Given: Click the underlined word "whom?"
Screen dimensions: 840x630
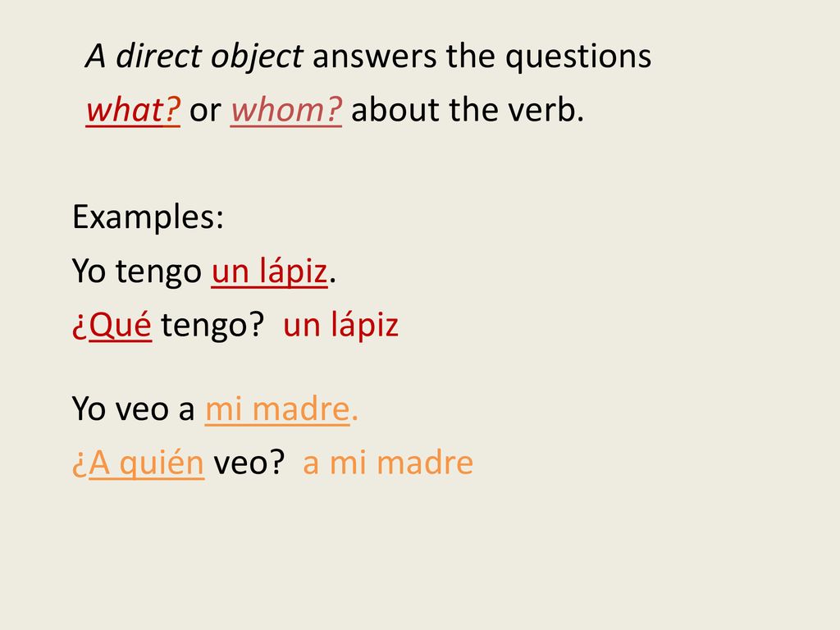Looking at the screenshot, I should tap(286, 110).
